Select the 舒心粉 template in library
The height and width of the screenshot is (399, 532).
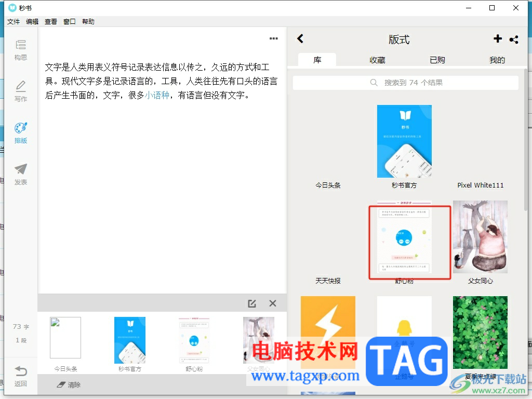coord(404,237)
